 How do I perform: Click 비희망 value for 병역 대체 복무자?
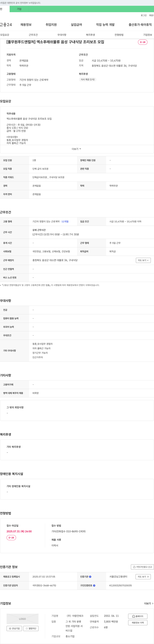36,393
